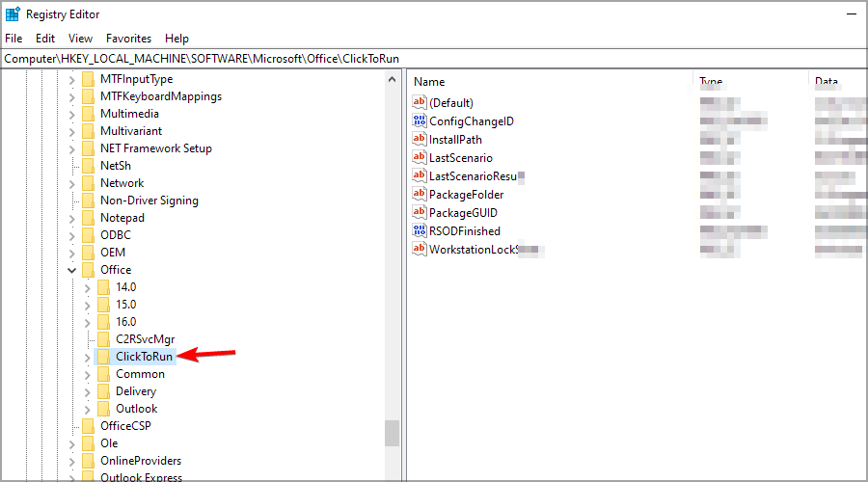Image resolution: width=868 pixels, height=482 pixels.
Task: Select the Common folder icon
Action: coord(103,374)
